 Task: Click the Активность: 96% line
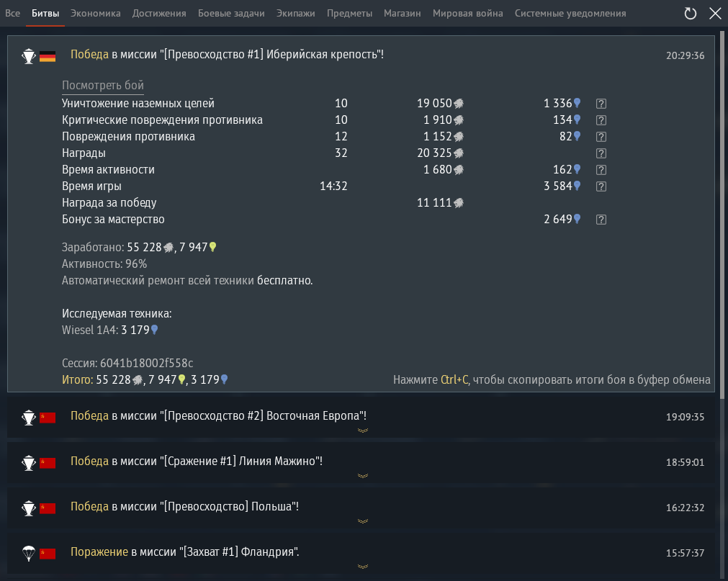coord(104,264)
